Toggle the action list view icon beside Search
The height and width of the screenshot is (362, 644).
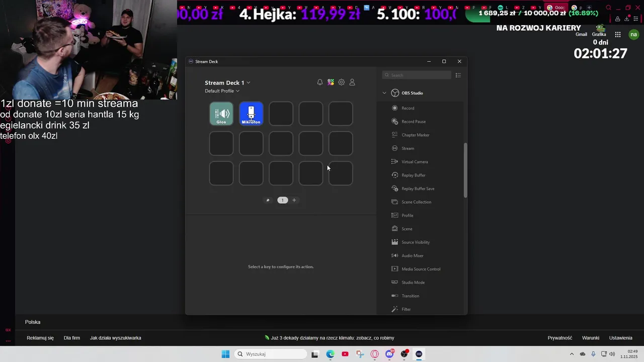click(458, 75)
